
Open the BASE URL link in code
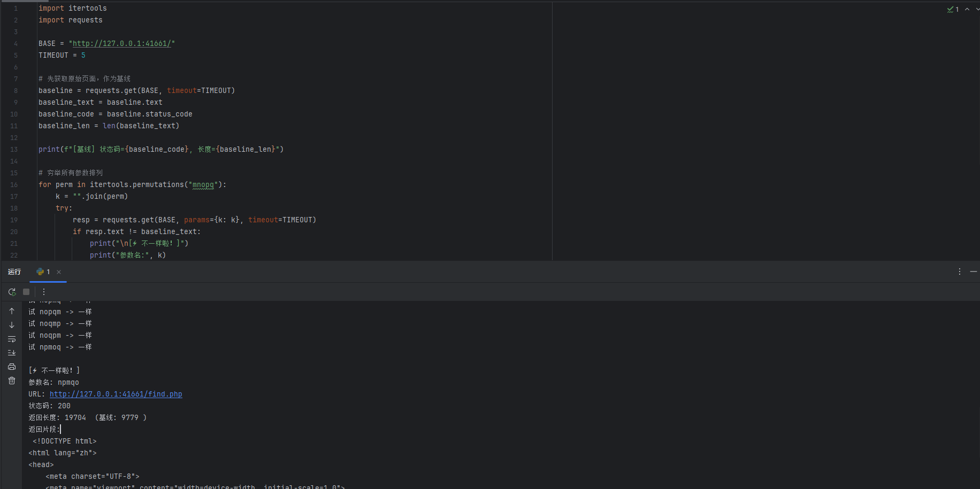coord(121,43)
